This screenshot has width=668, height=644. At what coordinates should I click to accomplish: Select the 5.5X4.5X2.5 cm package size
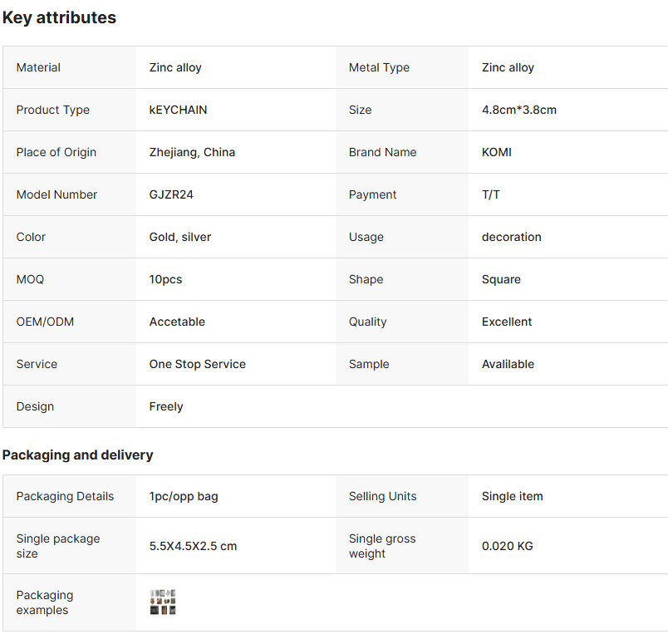tap(193, 546)
